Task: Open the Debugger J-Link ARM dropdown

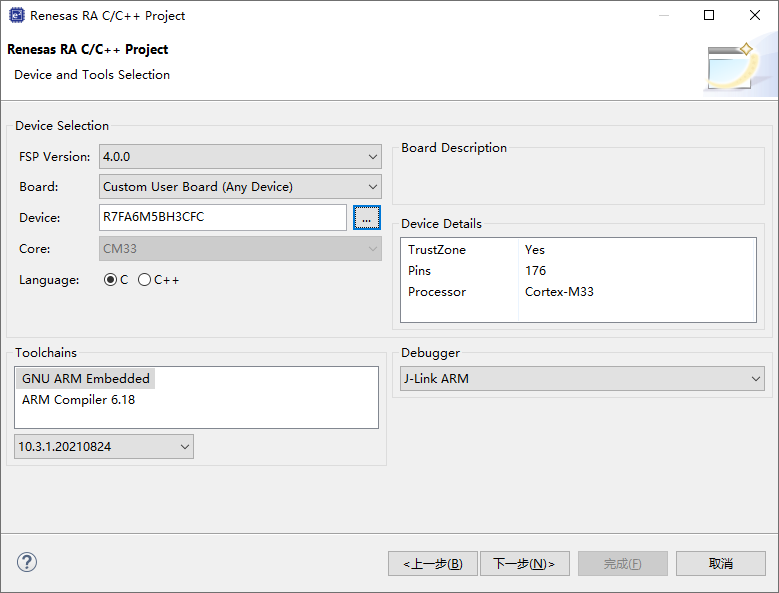Action: tap(582, 379)
